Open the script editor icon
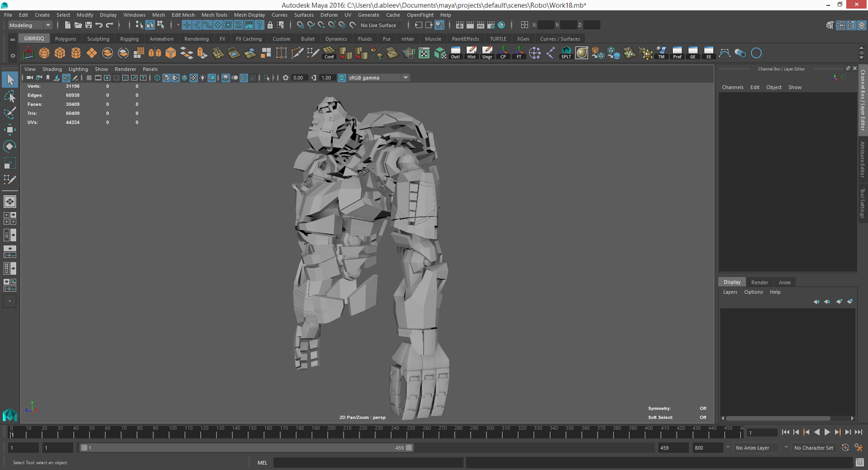Viewport: 868px width, 470px height. 859,462
